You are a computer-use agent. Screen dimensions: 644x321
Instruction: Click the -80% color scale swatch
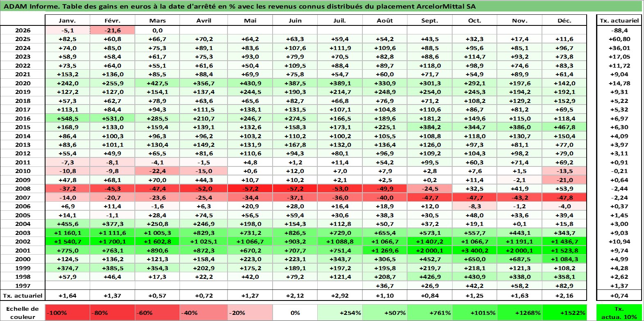(x=112, y=312)
